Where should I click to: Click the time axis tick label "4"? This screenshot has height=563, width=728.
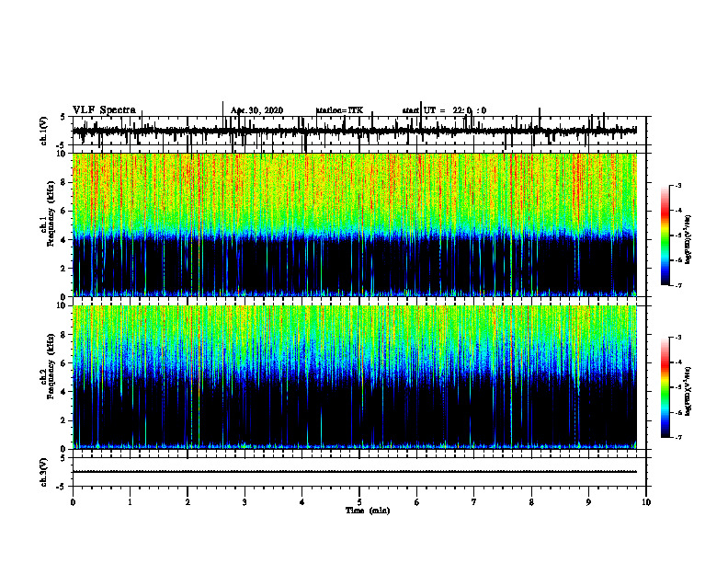(302, 502)
